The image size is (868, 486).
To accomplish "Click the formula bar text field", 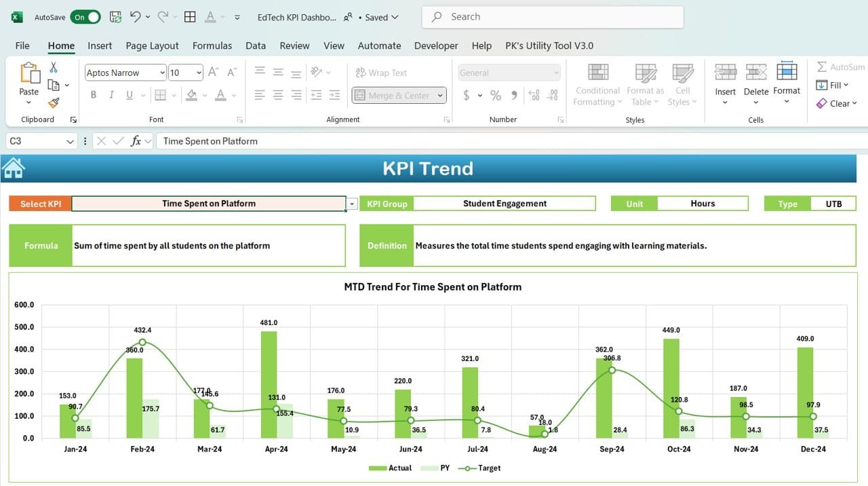I will (x=512, y=141).
